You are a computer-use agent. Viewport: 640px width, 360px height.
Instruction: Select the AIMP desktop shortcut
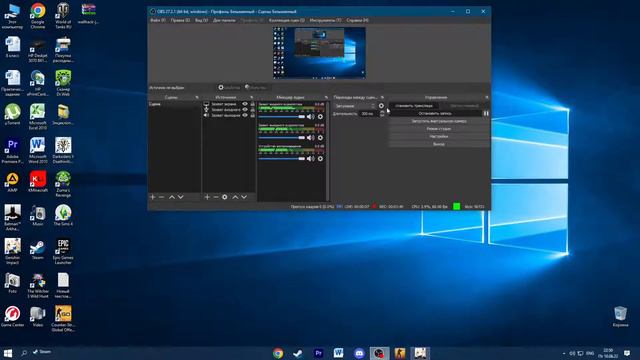(13, 182)
